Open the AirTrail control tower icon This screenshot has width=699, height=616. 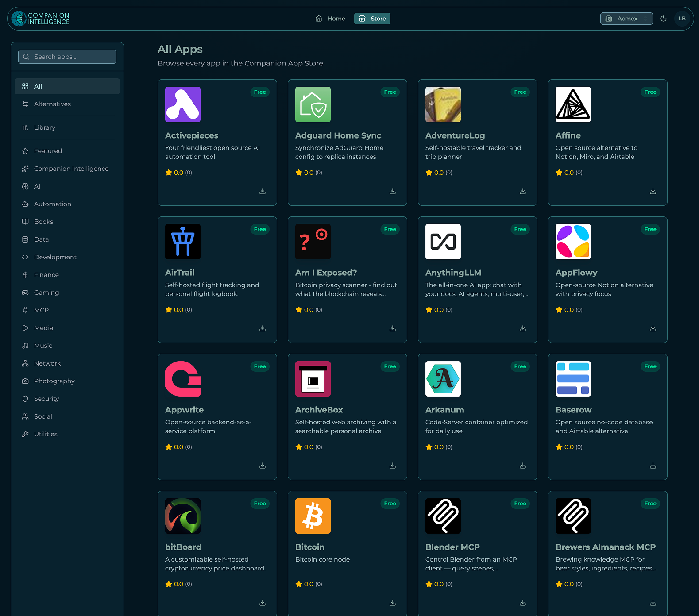click(183, 242)
